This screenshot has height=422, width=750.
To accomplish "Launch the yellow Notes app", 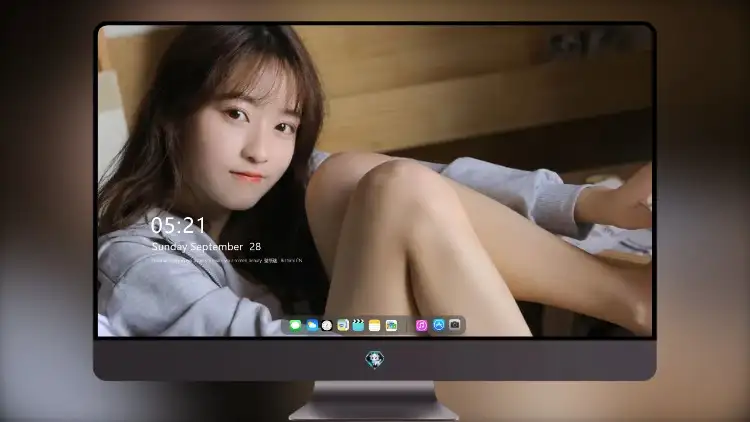I will [x=375, y=325].
